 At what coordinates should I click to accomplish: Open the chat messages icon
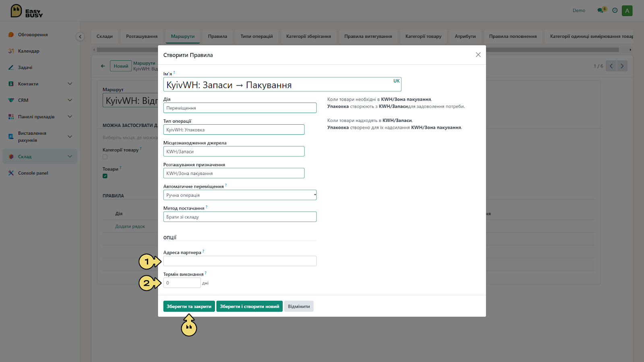tap(601, 10)
